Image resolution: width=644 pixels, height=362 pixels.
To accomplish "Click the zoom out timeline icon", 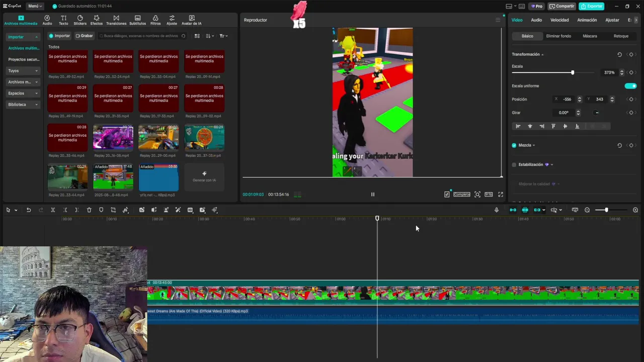I will (x=587, y=210).
